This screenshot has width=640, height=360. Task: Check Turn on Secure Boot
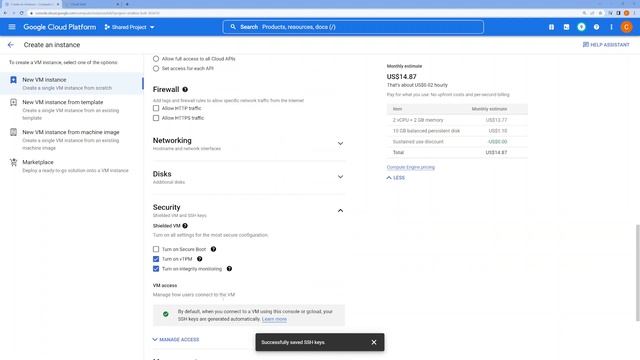point(156,249)
